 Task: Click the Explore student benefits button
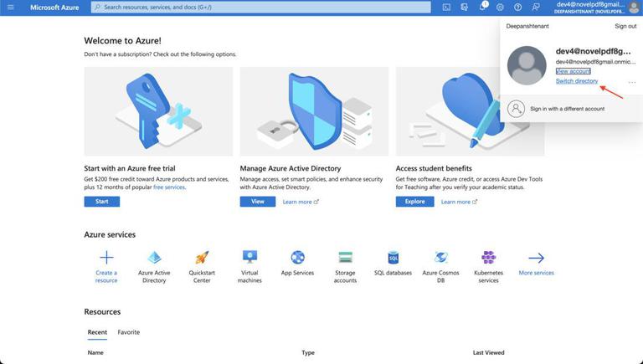[x=414, y=202]
